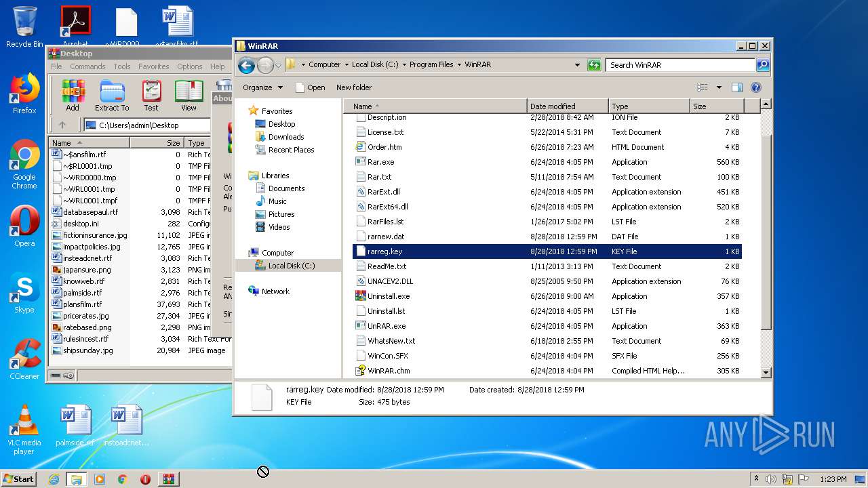Select the Google Chrome desktop shortcut
This screenshot has height=488, width=868.
coord(24,164)
